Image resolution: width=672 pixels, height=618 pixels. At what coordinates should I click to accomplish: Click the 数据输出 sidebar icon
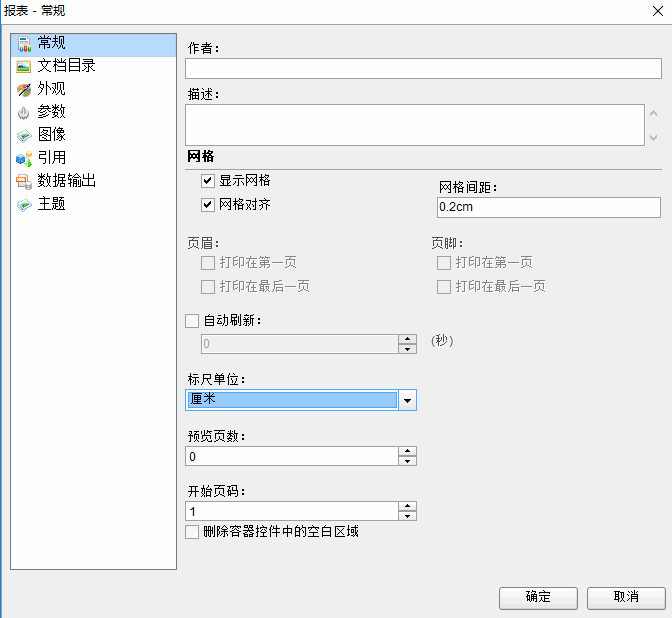[24, 181]
